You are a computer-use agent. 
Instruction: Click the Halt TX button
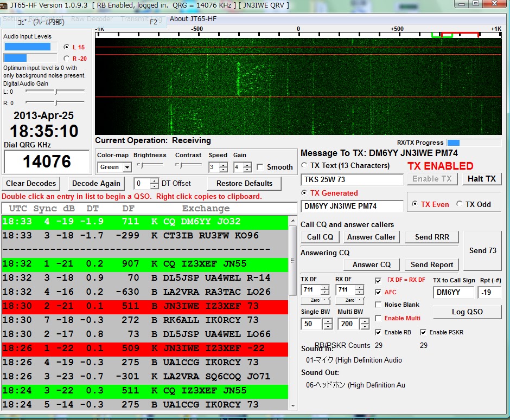click(482, 179)
